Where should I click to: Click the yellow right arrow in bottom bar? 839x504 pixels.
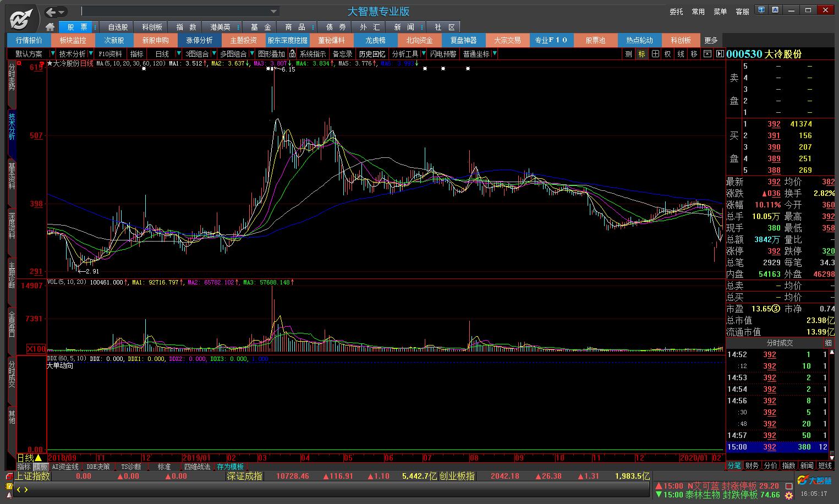point(25,490)
